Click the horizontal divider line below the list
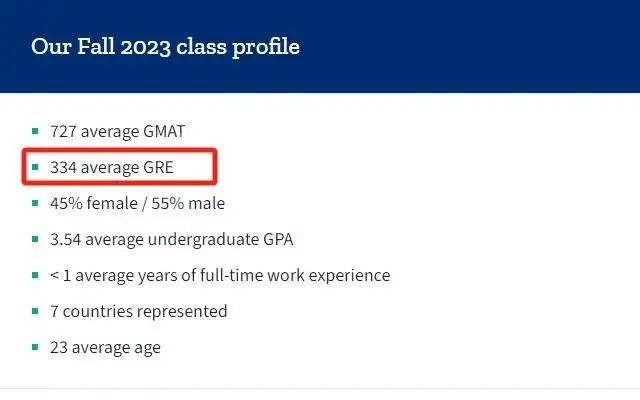 click(x=320, y=388)
